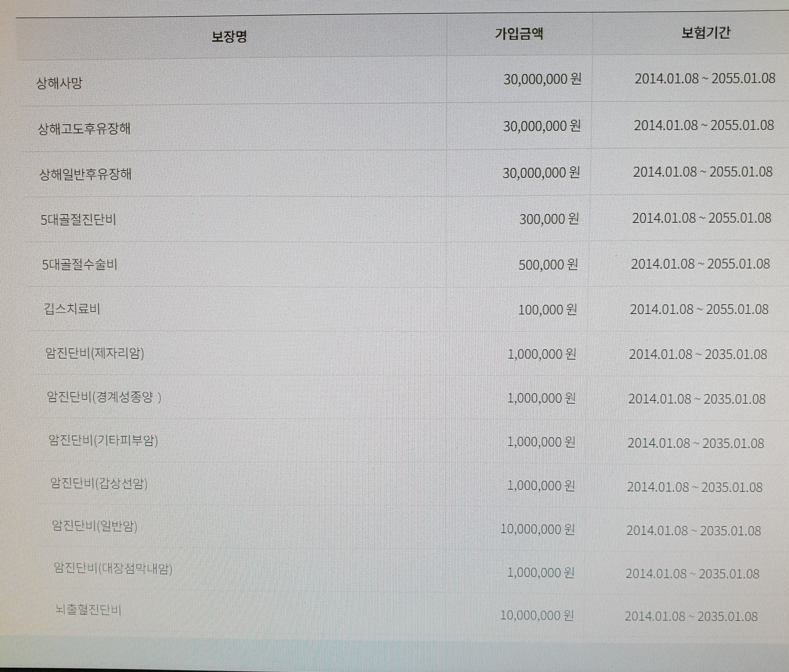This screenshot has height=672, width=789.
Task: Click the 일반암 insurance period dates
Action: [x=693, y=531]
